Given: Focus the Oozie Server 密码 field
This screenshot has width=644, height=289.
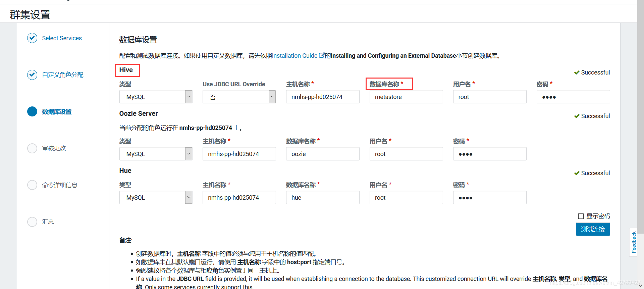Looking at the screenshot, I should pos(490,154).
